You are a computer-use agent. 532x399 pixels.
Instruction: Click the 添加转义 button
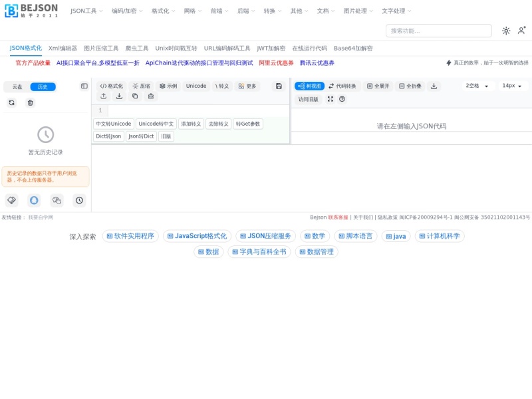pos(191,124)
